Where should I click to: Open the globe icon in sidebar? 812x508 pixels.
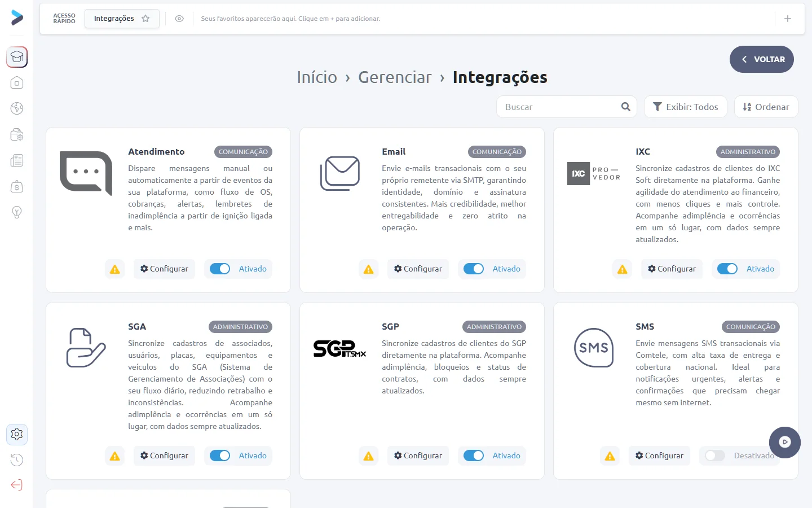pos(17,108)
